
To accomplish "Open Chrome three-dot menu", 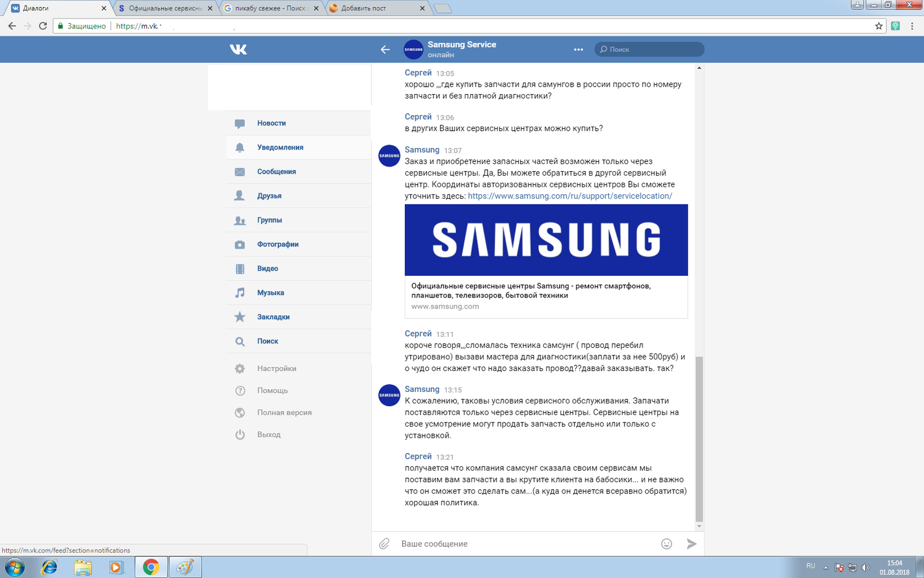I will pyautogui.click(x=912, y=26).
